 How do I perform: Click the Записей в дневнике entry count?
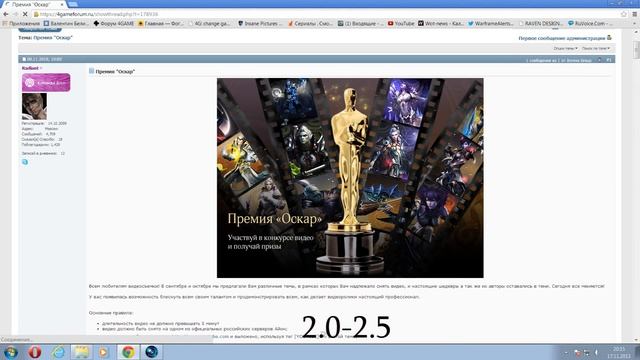[x=62, y=153]
